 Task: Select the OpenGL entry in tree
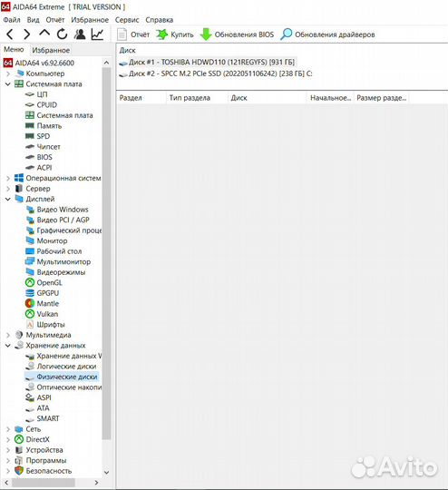(49, 283)
